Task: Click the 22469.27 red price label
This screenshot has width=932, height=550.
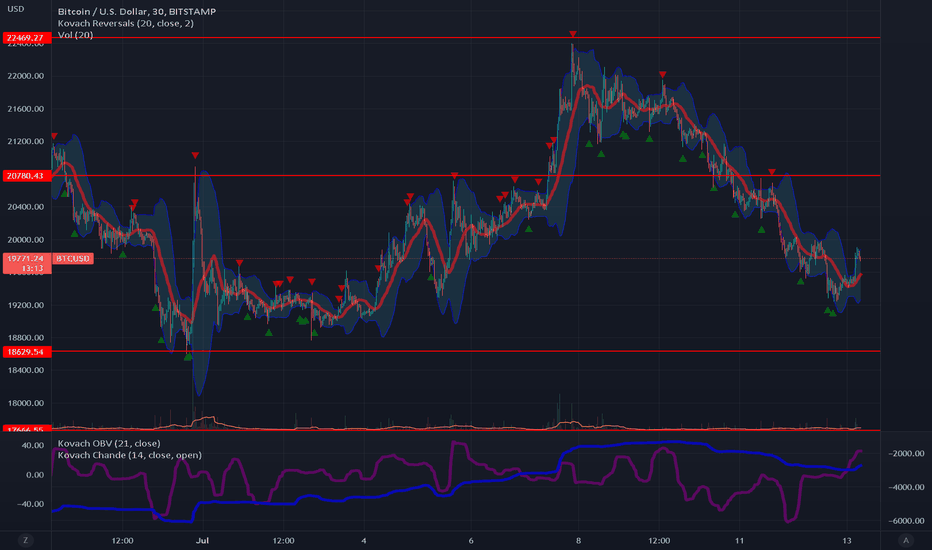Action: coord(26,38)
